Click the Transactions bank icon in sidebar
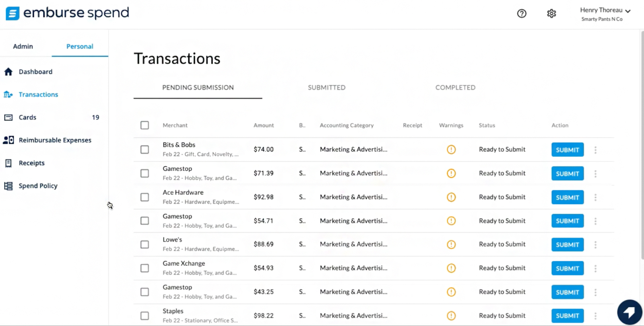 tap(8, 94)
